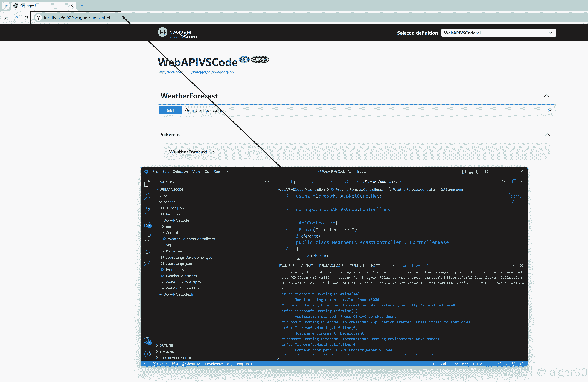
Task: Switch to the TERMINAL panel tab
Action: [x=357, y=266]
